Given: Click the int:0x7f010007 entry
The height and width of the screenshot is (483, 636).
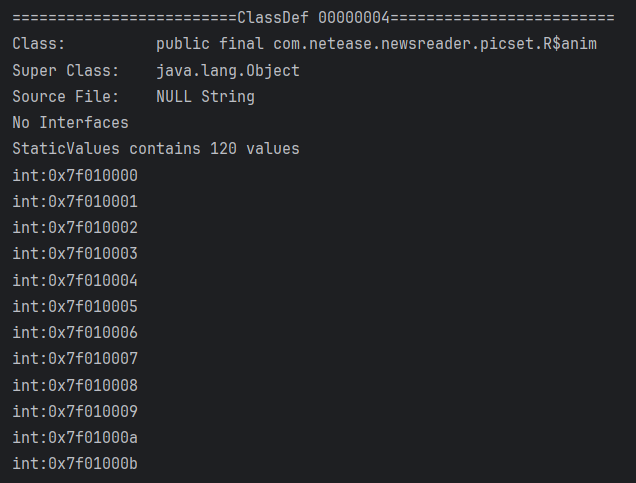Looking at the screenshot, I should 75,358.
